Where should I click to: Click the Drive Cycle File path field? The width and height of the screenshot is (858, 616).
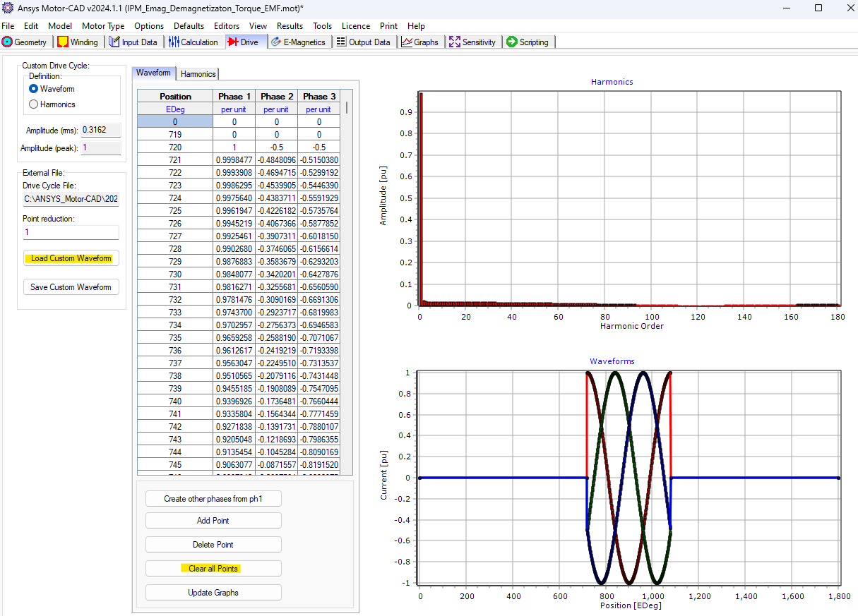click(x=71, y=200)
